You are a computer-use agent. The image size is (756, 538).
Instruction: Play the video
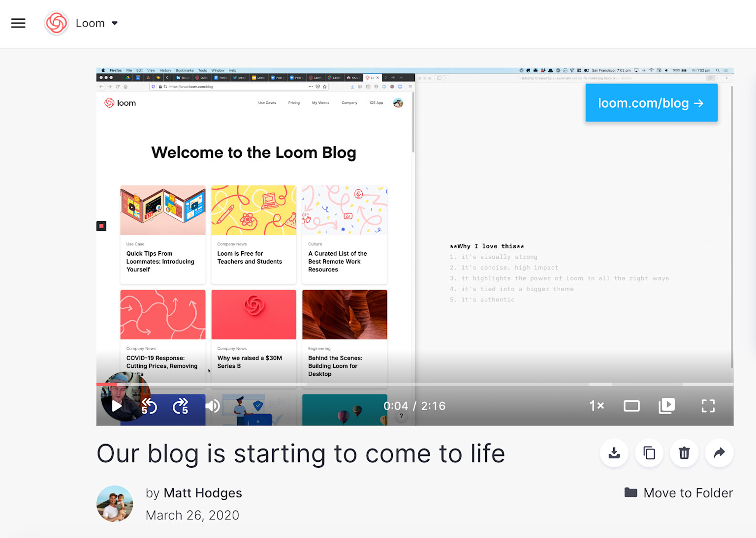[117, 406]
